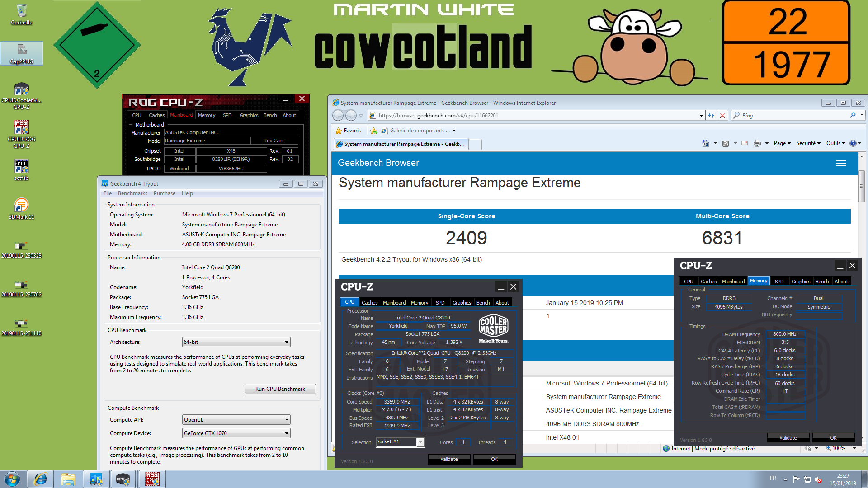Click the FR language indicator in taskbar
Screen dimensions: 868x488
coord(773,478)
